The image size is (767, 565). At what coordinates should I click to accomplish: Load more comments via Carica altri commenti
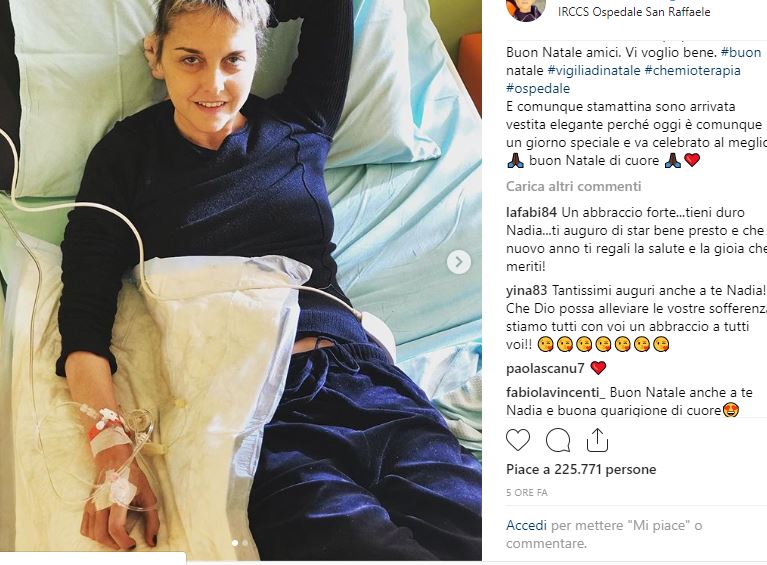click(573, 186)
